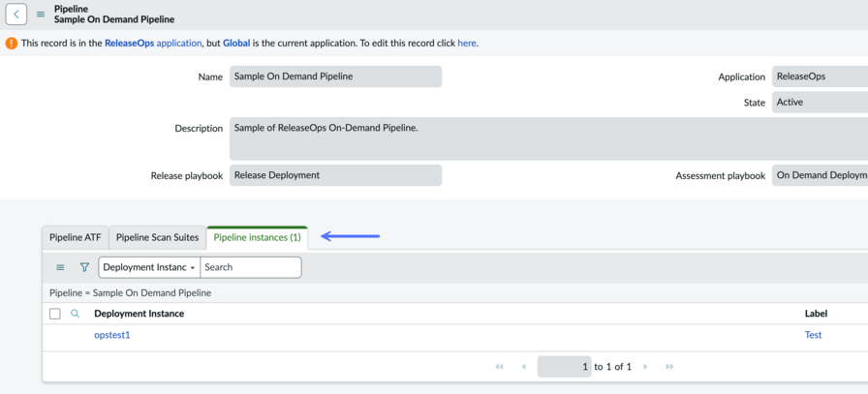868x394 pixels.
Task: Sort by the Label column header
Action: click(x=816, y=314)
